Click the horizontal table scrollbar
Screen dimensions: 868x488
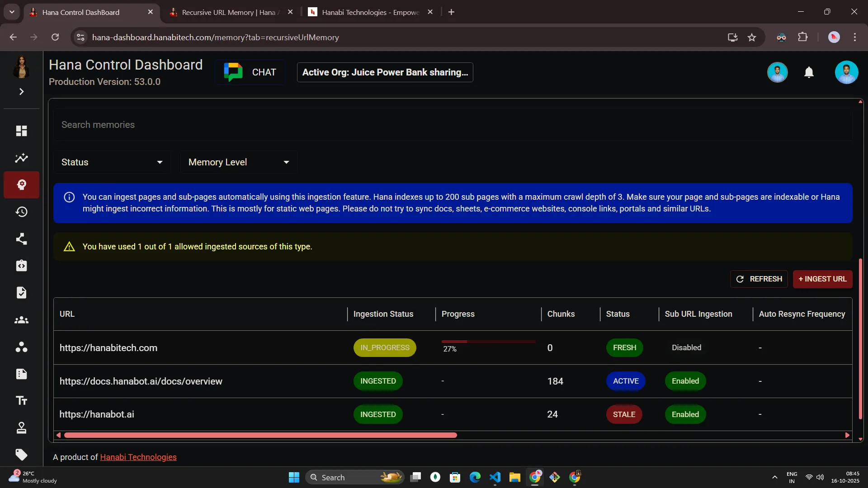coord(260,435)
